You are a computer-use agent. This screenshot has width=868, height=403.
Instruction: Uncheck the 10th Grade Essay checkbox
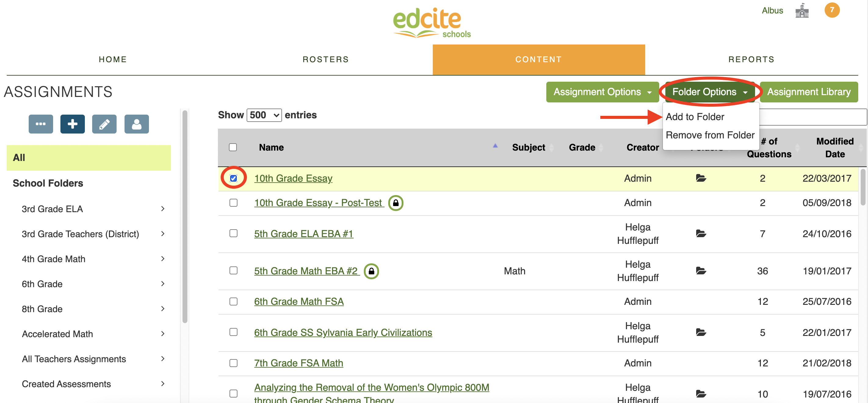point(233,178)
